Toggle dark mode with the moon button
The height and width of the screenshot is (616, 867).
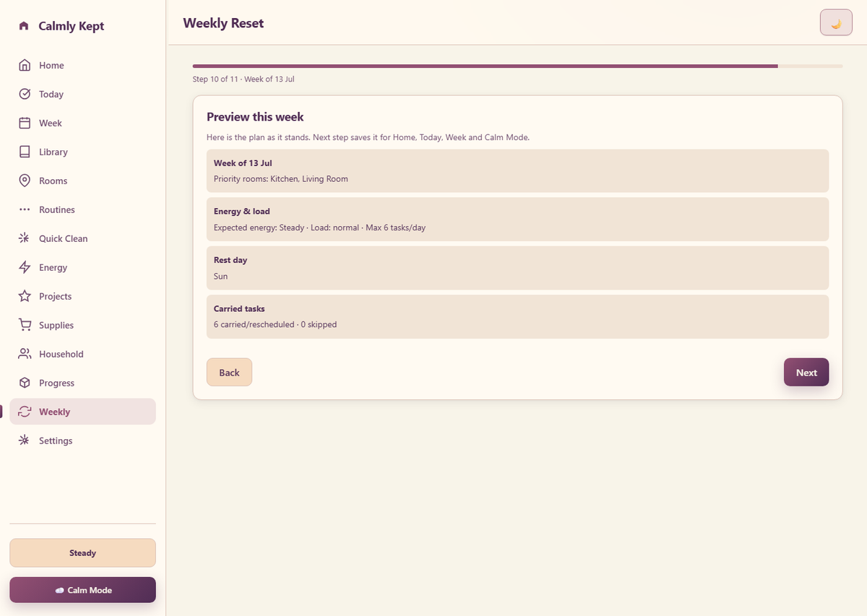(x=836, y=22)
